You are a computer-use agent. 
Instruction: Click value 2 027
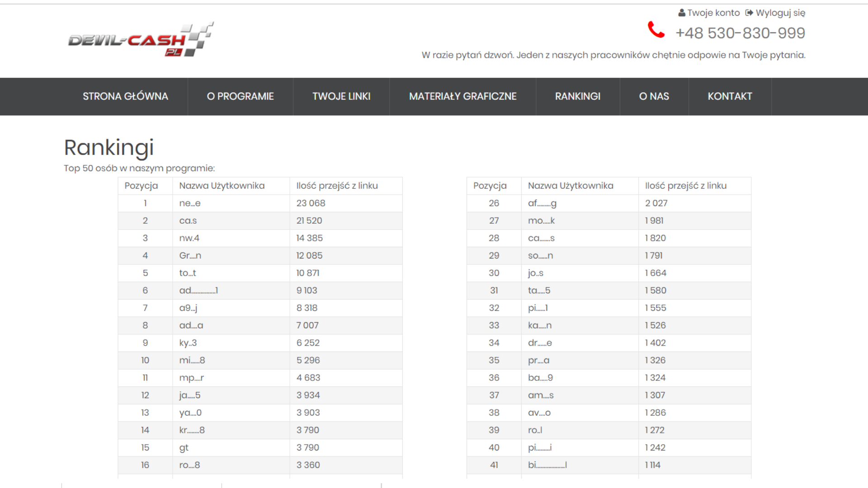656,203
